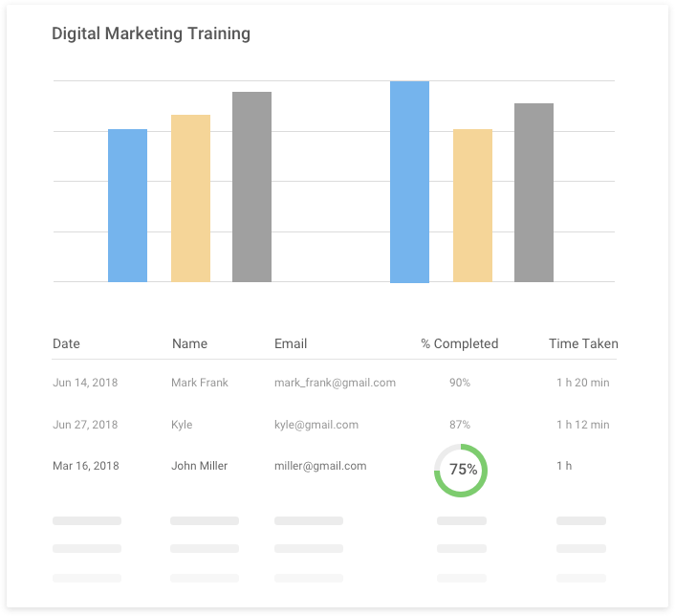This screenshot has height=616, width=675.
Task: Click the yellow bar in the right group
Action: point(472,206)
